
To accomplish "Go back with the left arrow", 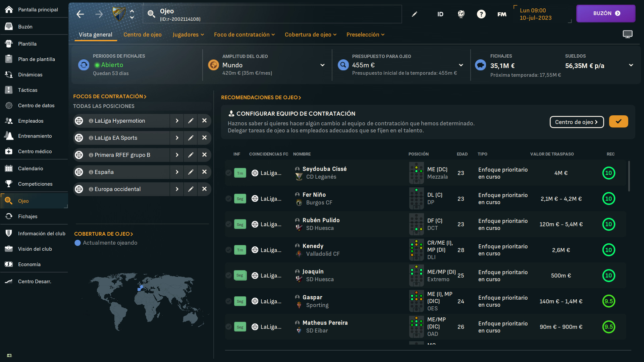I will [x=80, y=14].
